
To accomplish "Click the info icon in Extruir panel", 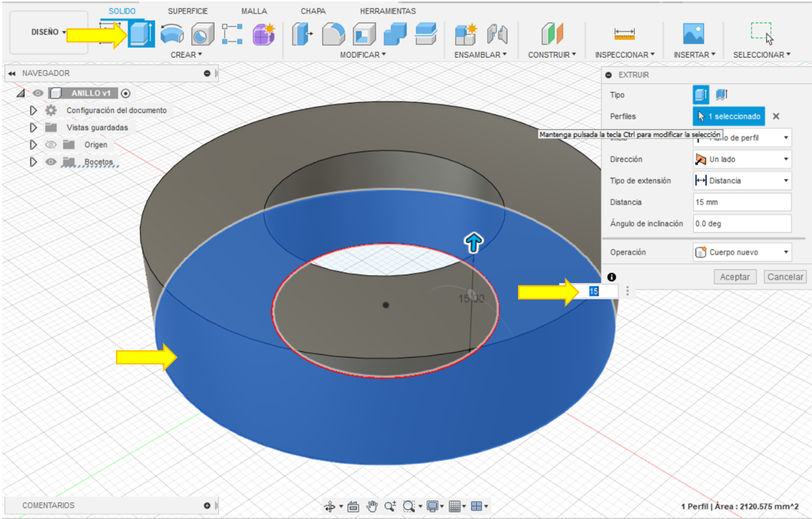I will pos(611,277).
